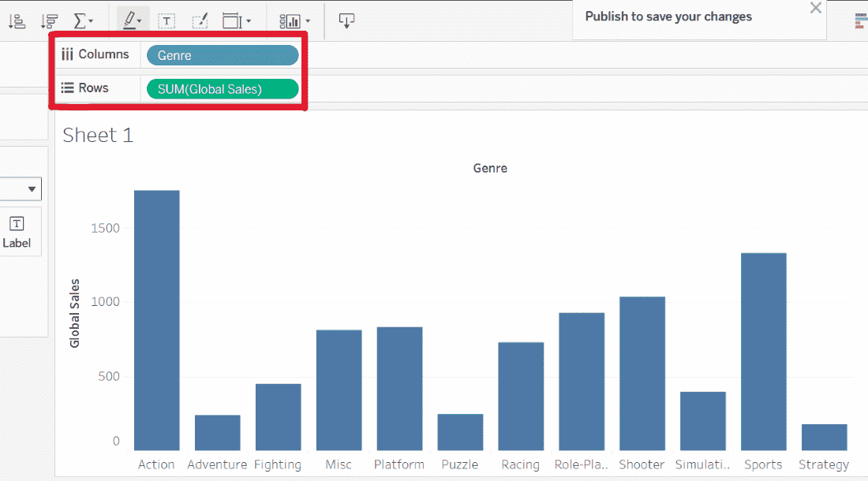This screenshot has height=481, width=868.
Task: Select the Puzzle bar
Action: pos(460,432)
